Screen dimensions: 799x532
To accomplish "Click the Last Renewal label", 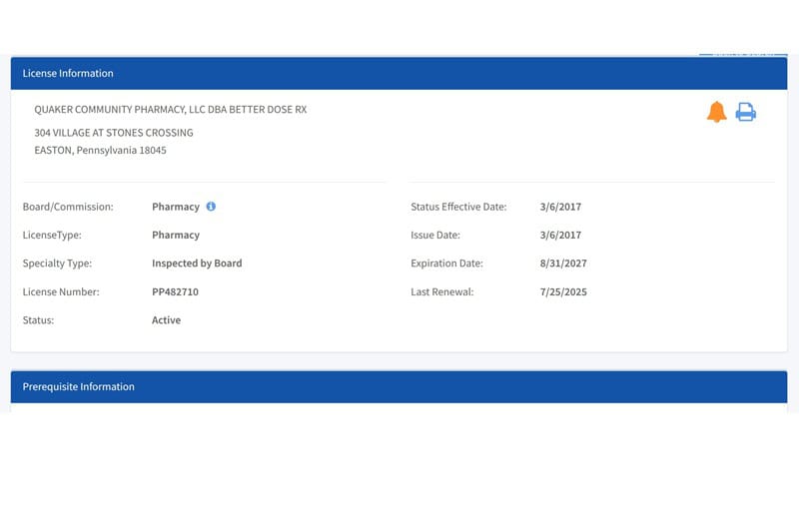I will 442,291.
